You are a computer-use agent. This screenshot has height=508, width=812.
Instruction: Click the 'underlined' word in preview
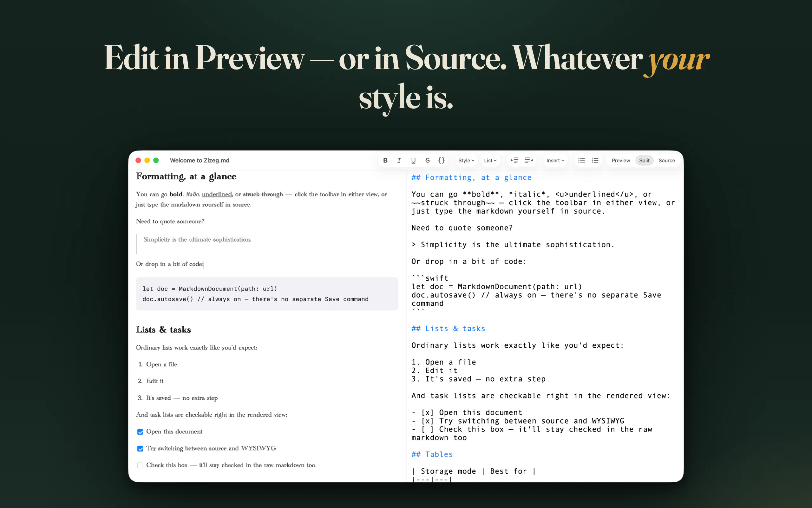217,194
